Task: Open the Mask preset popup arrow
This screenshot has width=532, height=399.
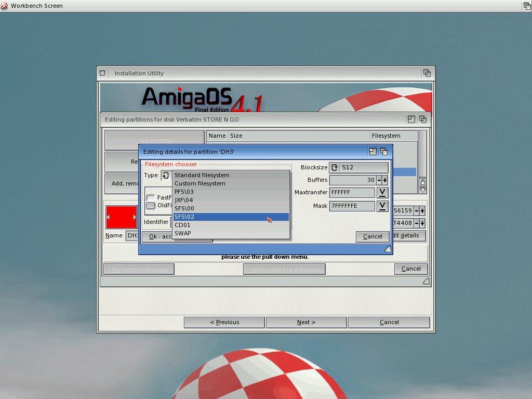Action: (x=382, y=206)
